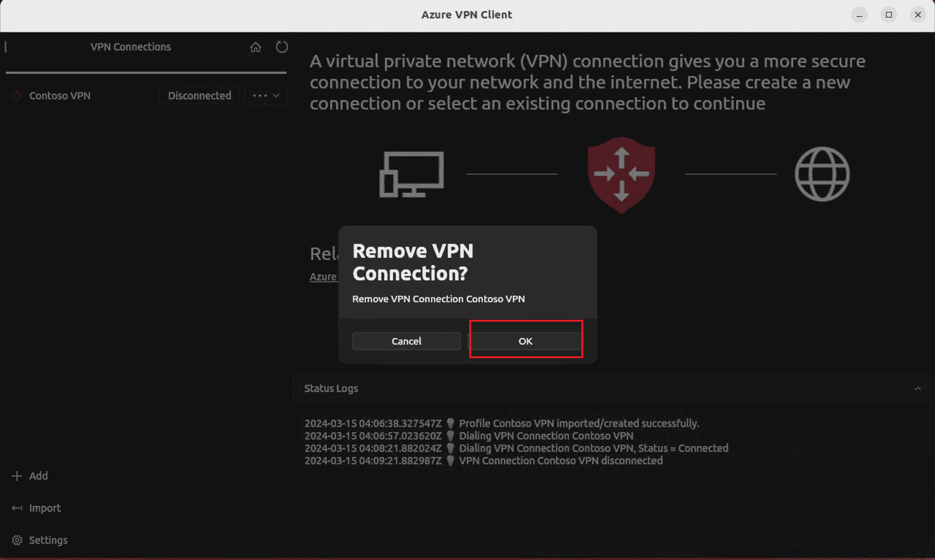This screenshot has width=935, height=560.
Task: Maximize the Azure VPN Client window
Action: [889, 15]
